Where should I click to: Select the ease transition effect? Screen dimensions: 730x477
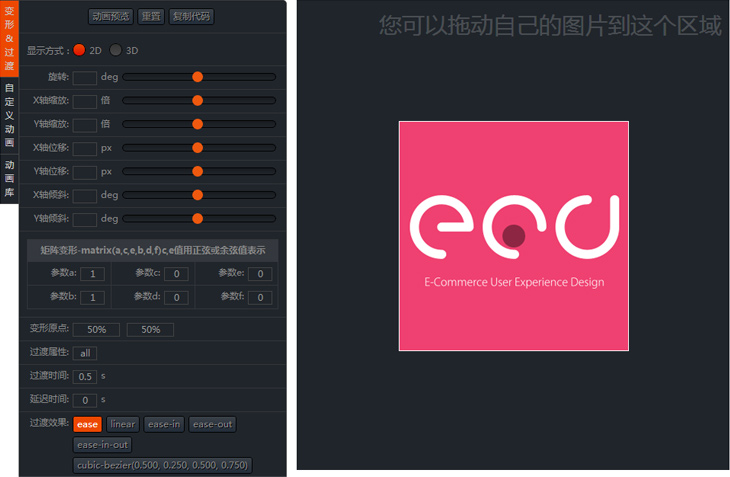pyautogui.click(x=88, y=424)
